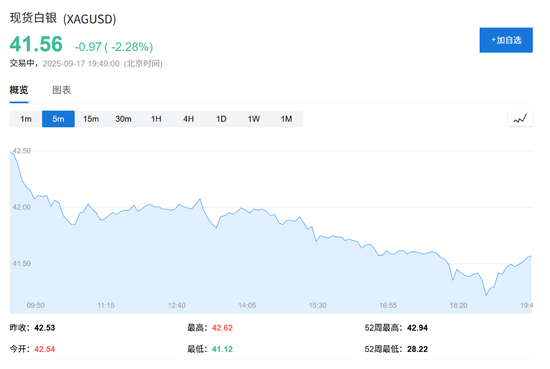Click the 现货白银 (XAGUSD) title

63,18
